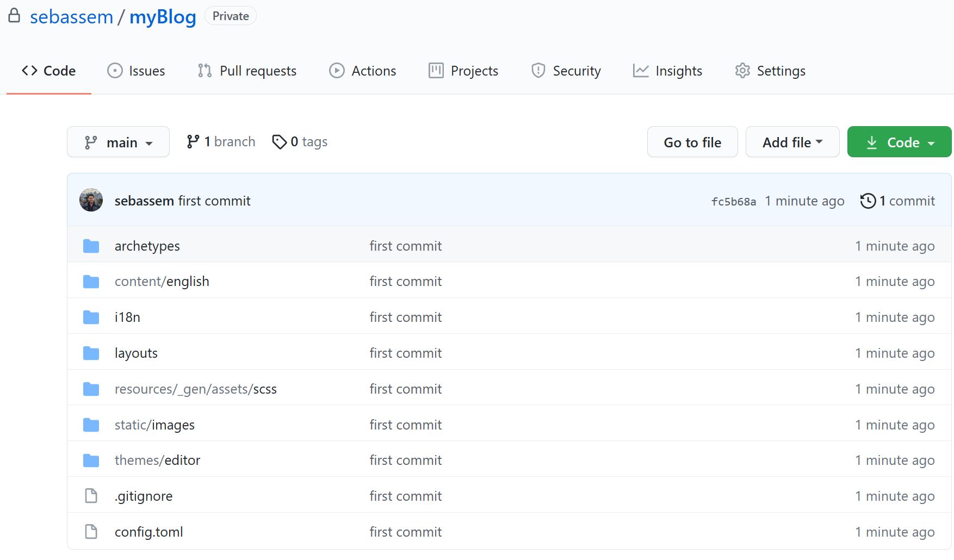Click the tag icon next to "0 tags"
This screenshot has width=954, height=560.
click(x=280, y=142)
